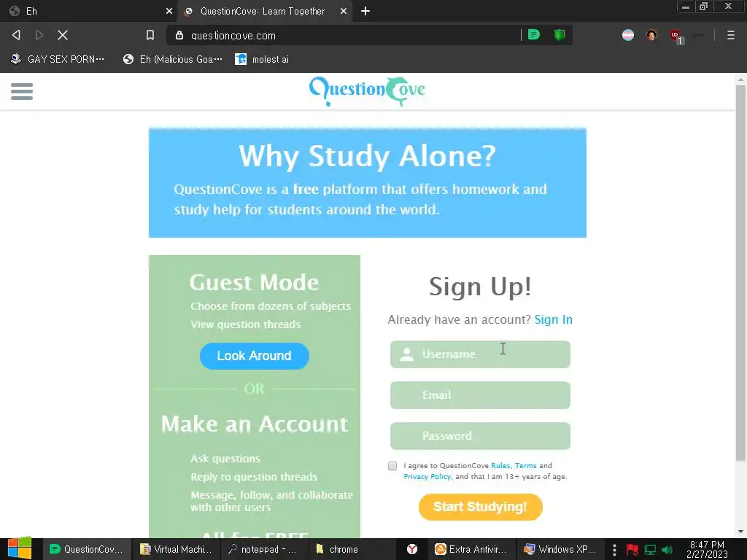Image resolution: width=747 pixels, height=560 pixels.
Task: Open a new browser tab
Action: click(365, 11)
